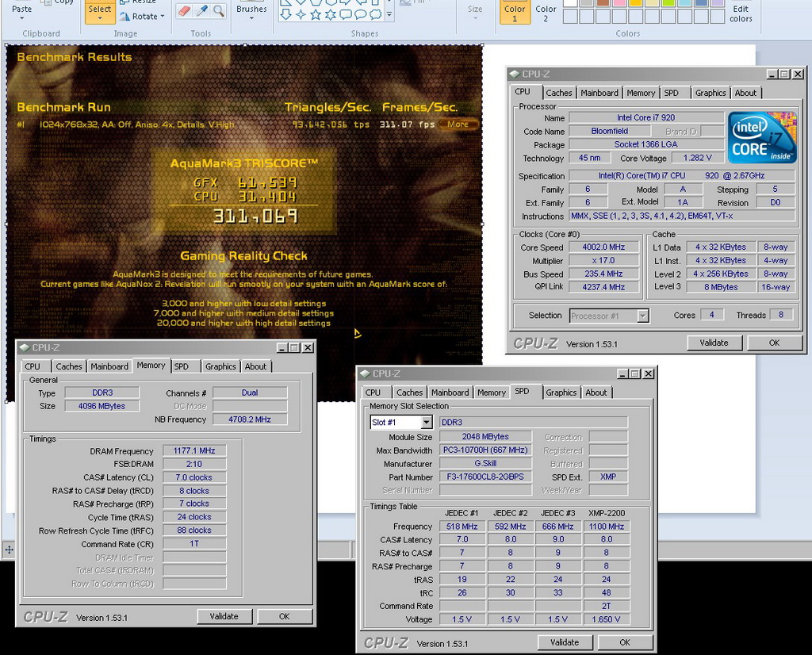Select the cloud callout shape
This screenshot has height=655, width=812.
tap(375, 14)
